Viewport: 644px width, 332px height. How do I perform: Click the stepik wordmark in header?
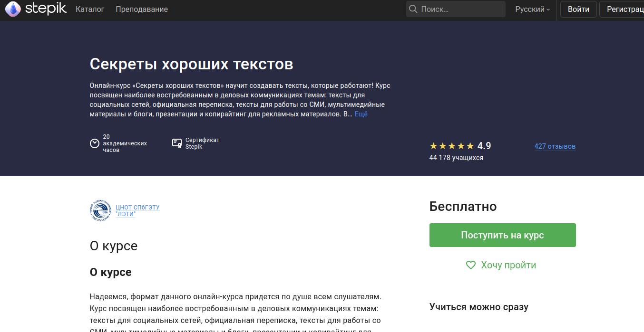[x=46, y=9]
